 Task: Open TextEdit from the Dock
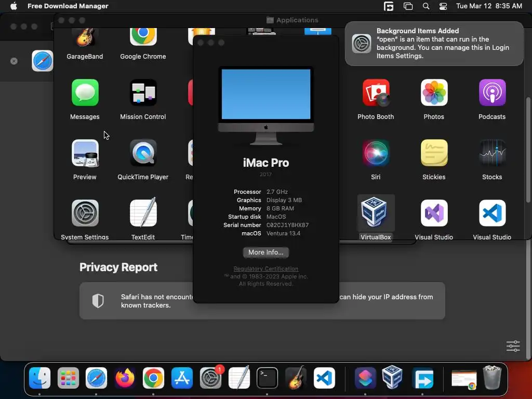(x=239, y=378)
